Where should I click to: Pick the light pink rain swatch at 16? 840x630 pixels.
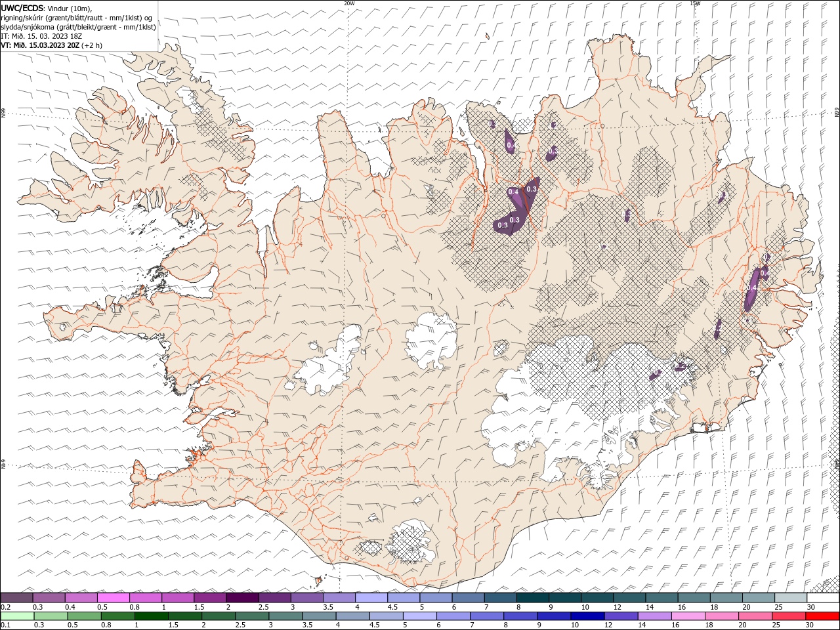pos(688,616)
